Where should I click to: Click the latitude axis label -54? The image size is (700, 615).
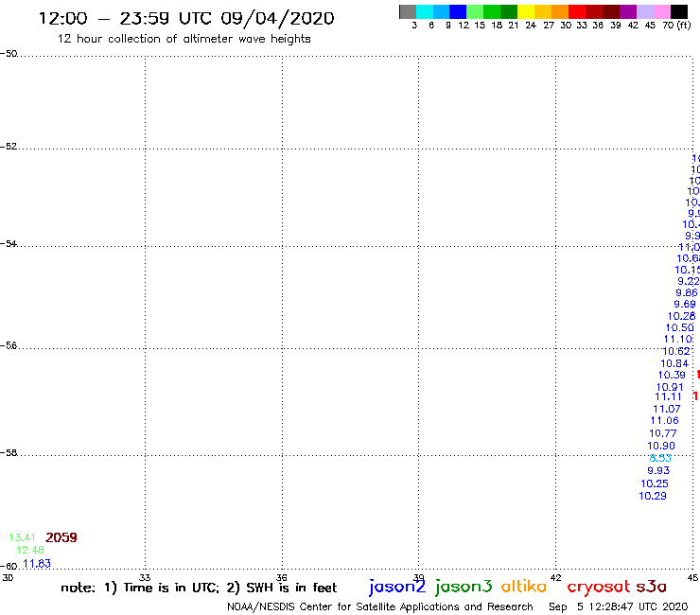click(x=9, y=244)
